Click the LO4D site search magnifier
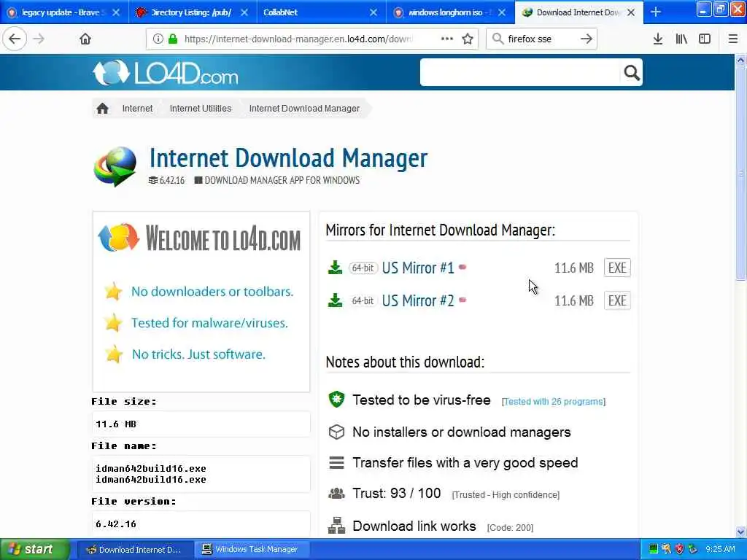The height and width of the screenshot is (560, 747). (631, 72)
